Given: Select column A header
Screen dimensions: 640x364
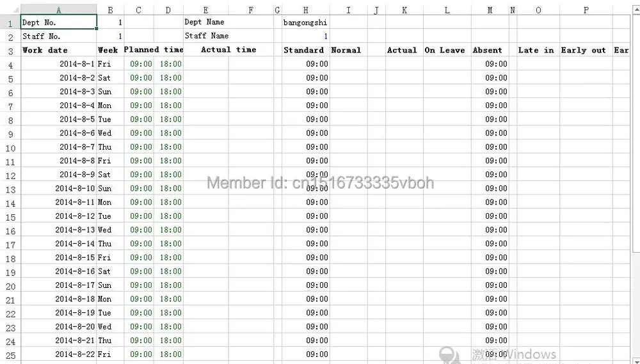Looking at the screenshot, I should click(x=58, y=10).
